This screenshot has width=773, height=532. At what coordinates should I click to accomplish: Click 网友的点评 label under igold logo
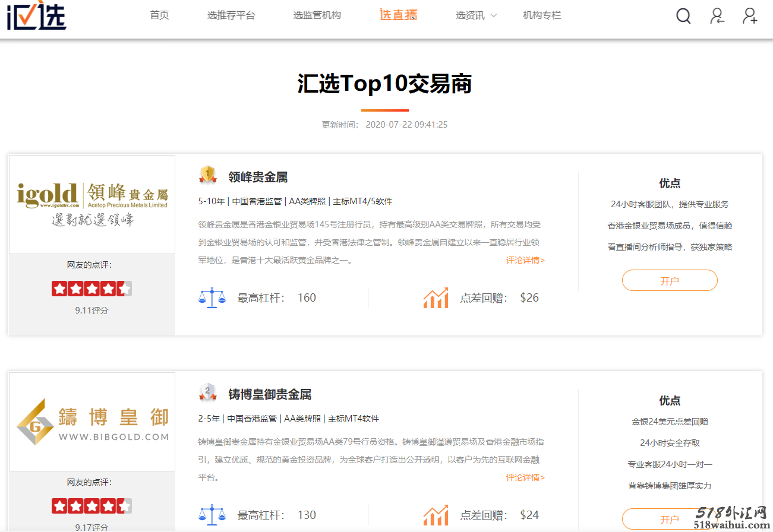[89, 265]
